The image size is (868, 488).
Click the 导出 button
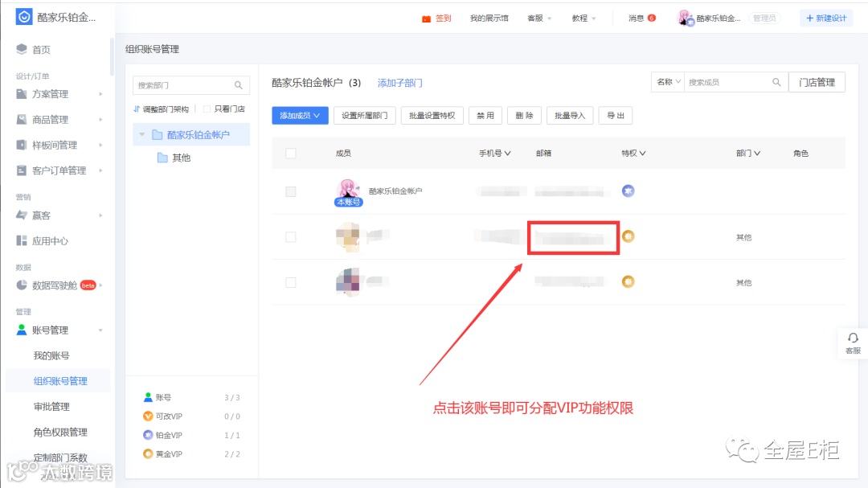(615, 115)
